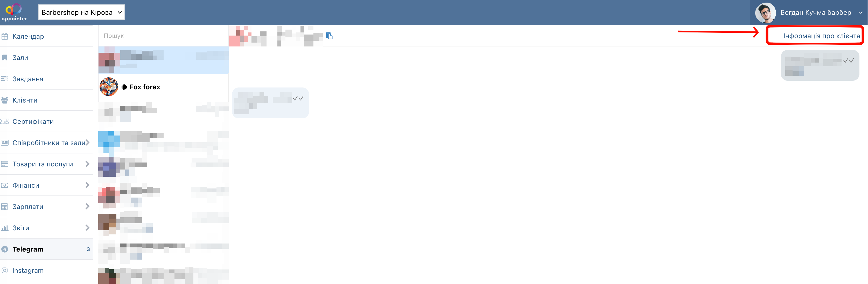The height and width of the screenshot is (284, 868).
Task: Click the copy icon in the chat header
Action: pos(329,36)
